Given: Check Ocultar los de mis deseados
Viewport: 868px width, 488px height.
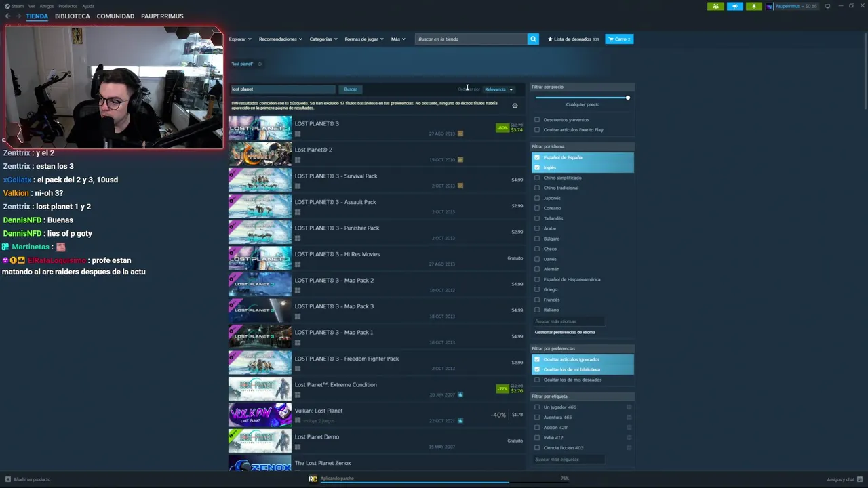Looking at the screenshot, I should tap(537, 380).
